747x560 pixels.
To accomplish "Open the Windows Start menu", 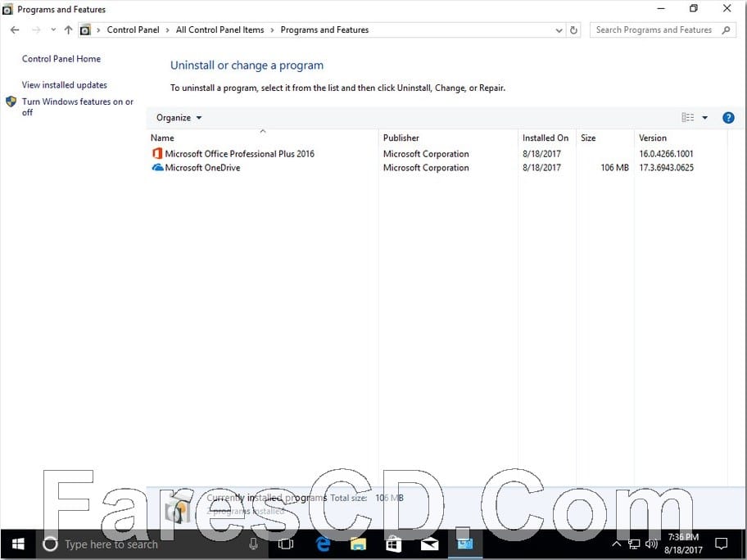I will point(18,544).
